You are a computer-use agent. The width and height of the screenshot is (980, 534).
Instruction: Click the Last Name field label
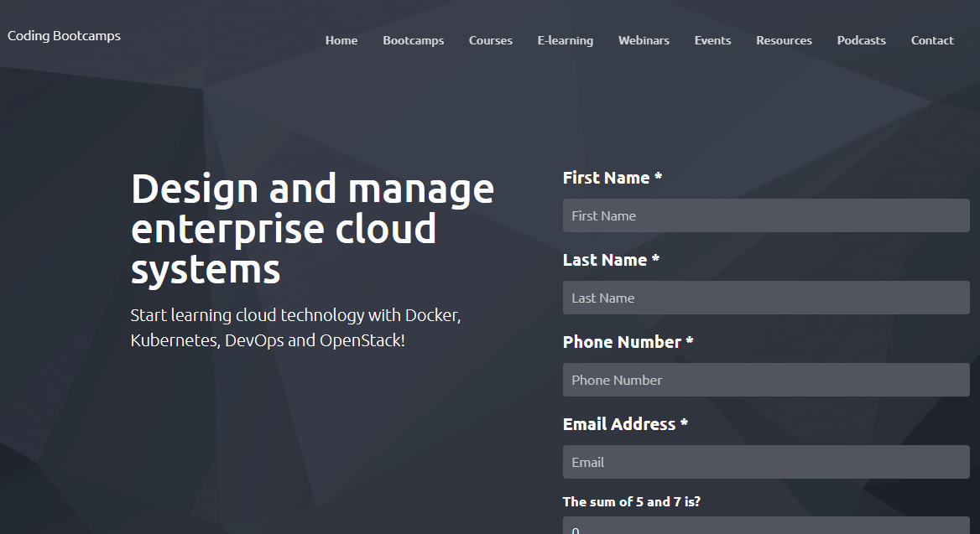611,260
